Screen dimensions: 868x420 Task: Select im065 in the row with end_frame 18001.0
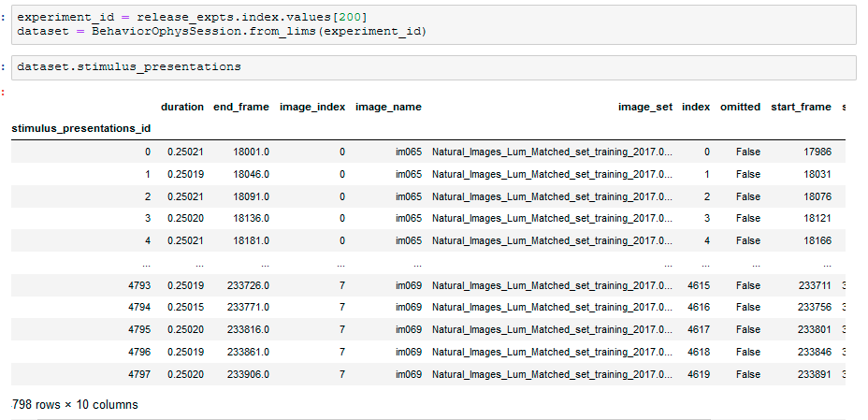click(409, 152)
